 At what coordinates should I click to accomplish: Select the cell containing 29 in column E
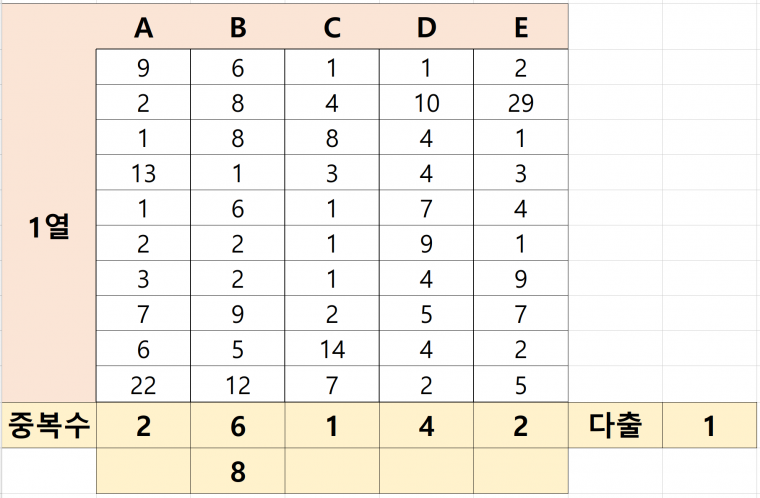point(521,103)
